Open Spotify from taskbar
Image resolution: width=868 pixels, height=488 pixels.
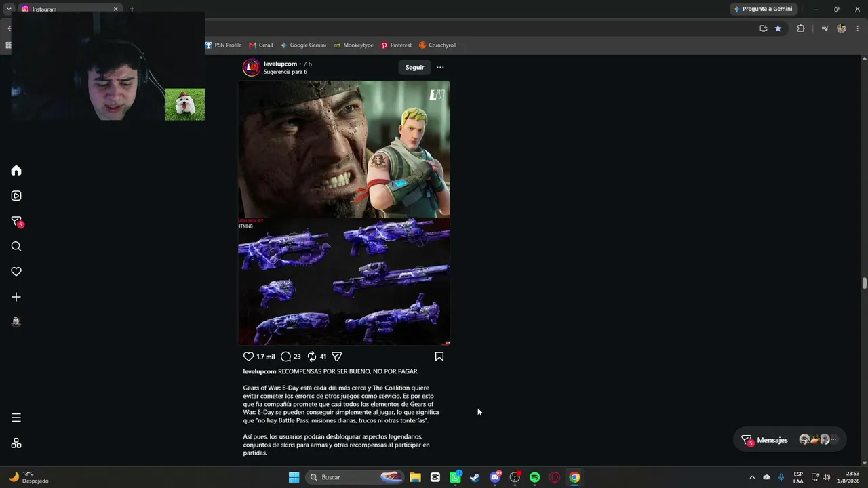(534, 477)
